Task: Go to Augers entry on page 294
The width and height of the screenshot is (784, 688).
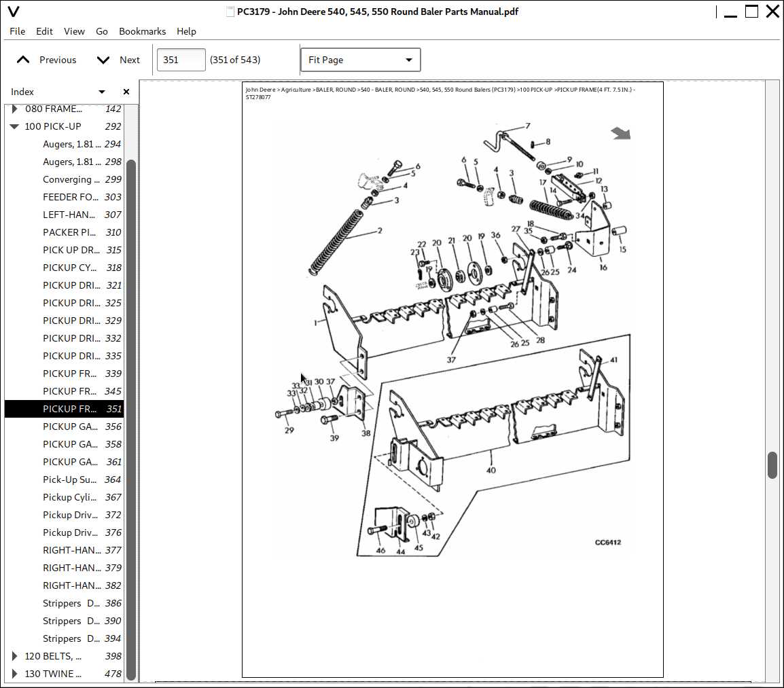Action: point(64,144)
